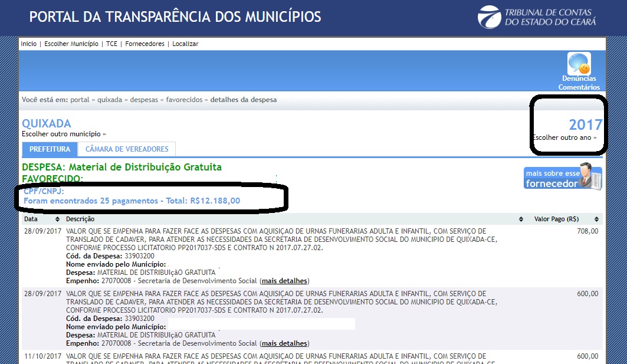
Task: Click the 'mais sobre esse fornecedor' banner
Action: coord(563,177)
